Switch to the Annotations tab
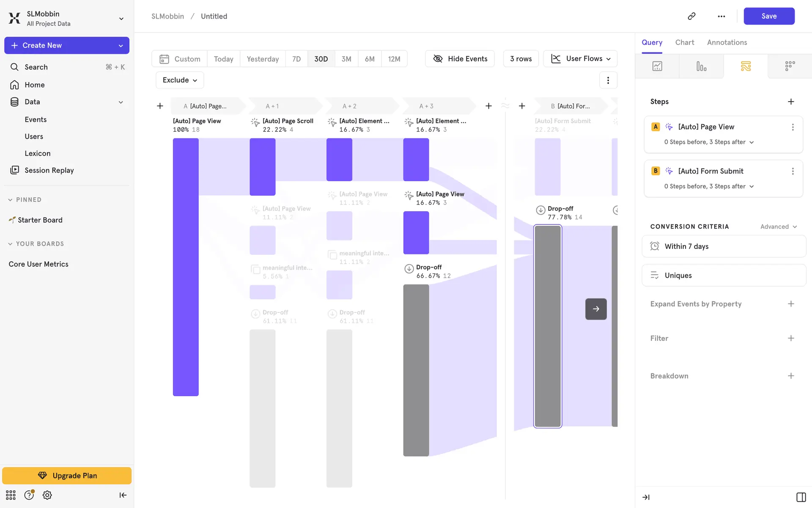The height and width of the screenshot is (508, 812). (727, 42)
